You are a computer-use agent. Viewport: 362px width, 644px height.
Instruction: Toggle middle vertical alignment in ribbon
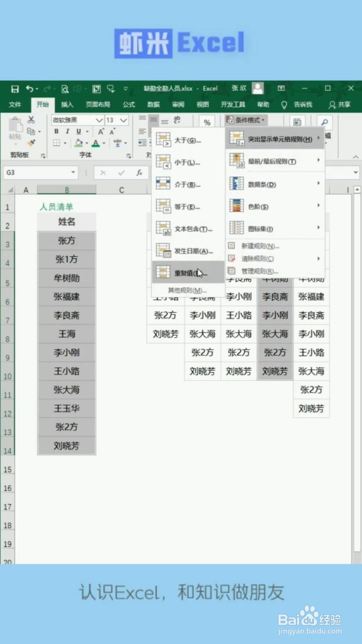tap(153, 120)
